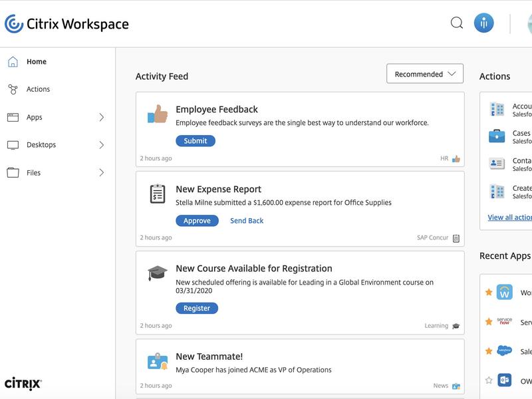Screen dimensions: 532x399
Task: Expand the Apps submenu chevron
Action: [102, 117]
